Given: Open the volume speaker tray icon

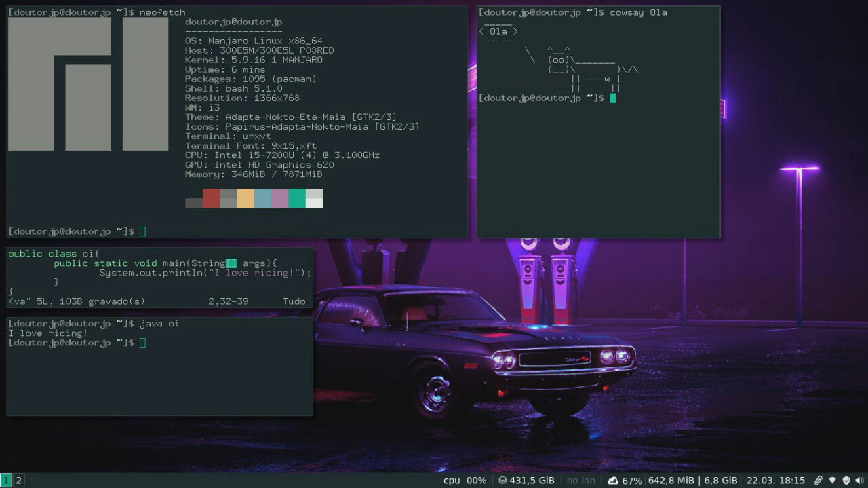Looking at the screenshot, I should [860, 481].
